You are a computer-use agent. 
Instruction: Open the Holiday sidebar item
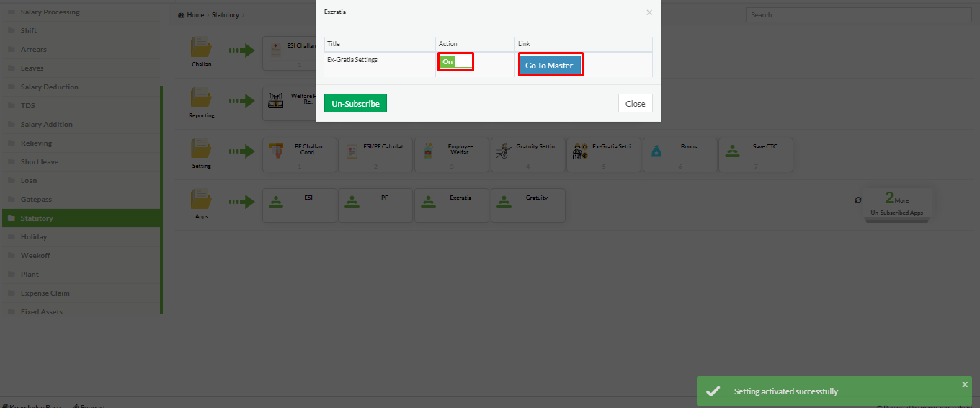81,236
